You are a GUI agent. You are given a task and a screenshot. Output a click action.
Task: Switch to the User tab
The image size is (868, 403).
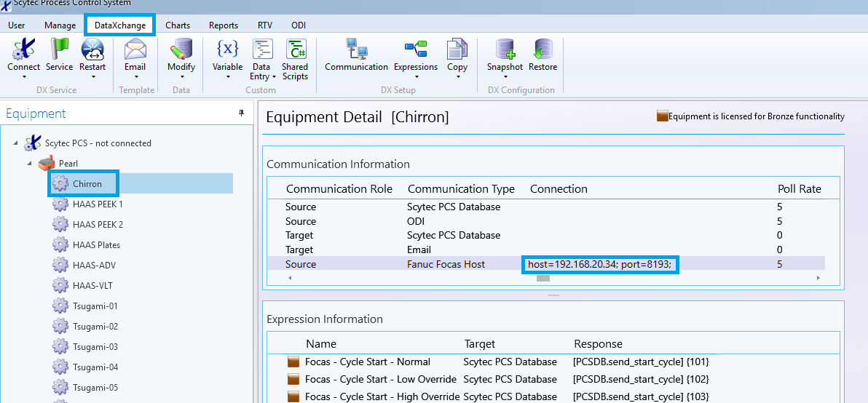(16, 25)
